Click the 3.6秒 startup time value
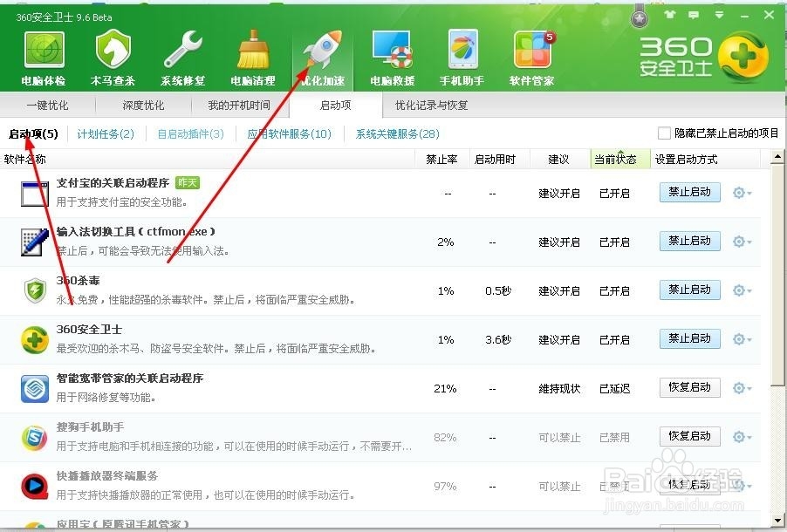The width and height of the screenshot is (787, 532). (x=498, y=340)
